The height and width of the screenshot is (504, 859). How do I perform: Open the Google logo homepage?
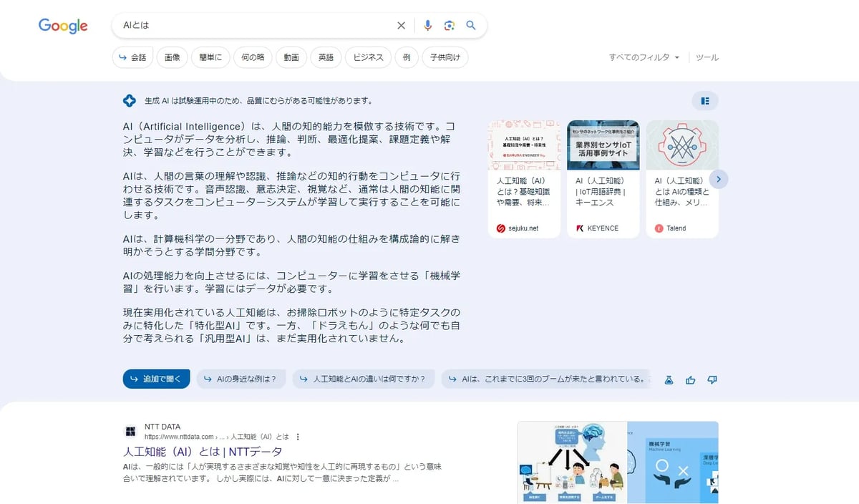(63, 26)
